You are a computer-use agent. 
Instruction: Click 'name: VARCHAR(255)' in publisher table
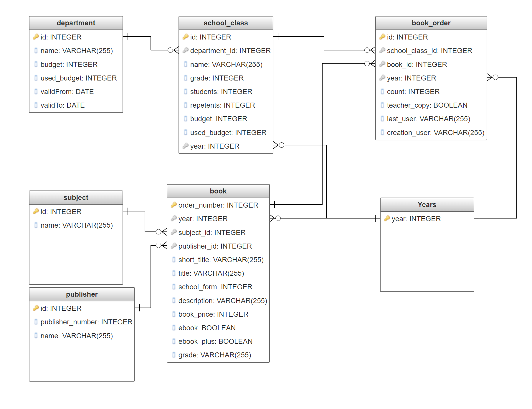tap(77, 336)
